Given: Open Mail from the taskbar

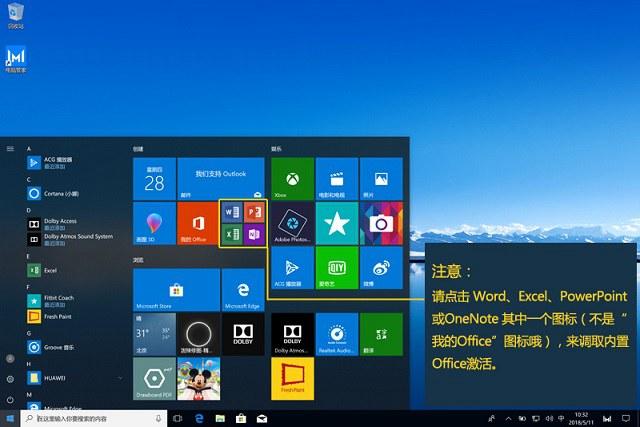Looking at the screenshot, I should coord(262,418).
